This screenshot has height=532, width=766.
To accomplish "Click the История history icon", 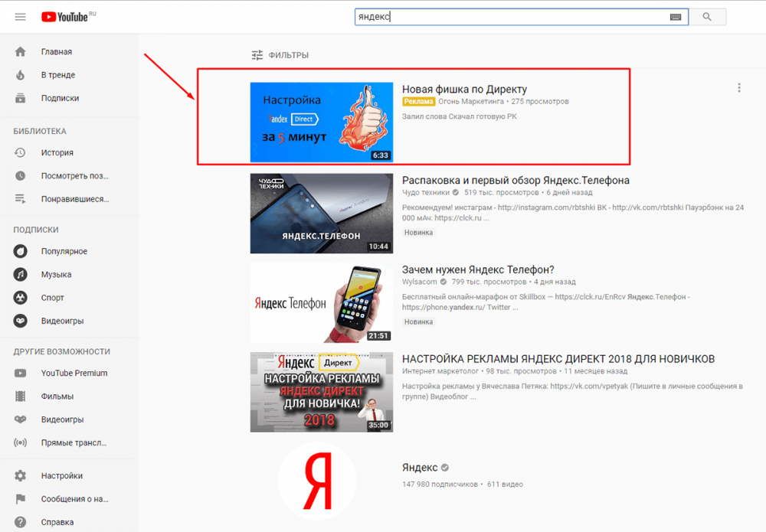I will coord(20,153).
